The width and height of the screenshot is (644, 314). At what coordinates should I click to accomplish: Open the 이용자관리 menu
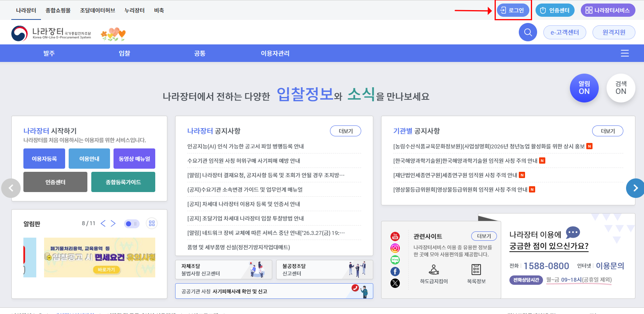(x=275, y=53)
